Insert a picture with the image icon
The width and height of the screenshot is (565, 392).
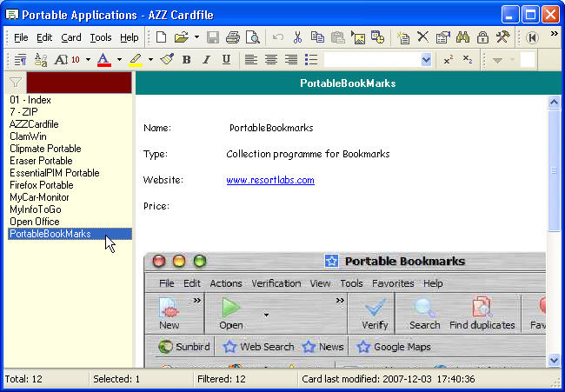pyautogui.click(x=358, y=37)
